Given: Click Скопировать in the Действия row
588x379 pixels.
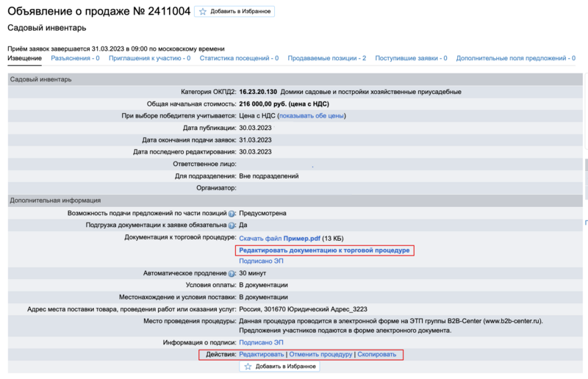Looking at the screenshot, I should click(x=377, y=355).
